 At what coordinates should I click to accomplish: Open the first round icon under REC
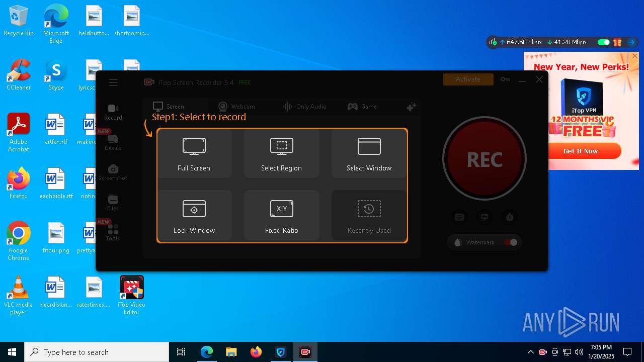click(x=459, y=217)
